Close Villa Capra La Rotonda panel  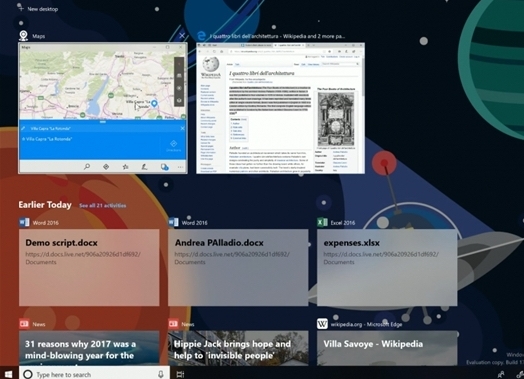pyautogui.click(x=182, y=128)
